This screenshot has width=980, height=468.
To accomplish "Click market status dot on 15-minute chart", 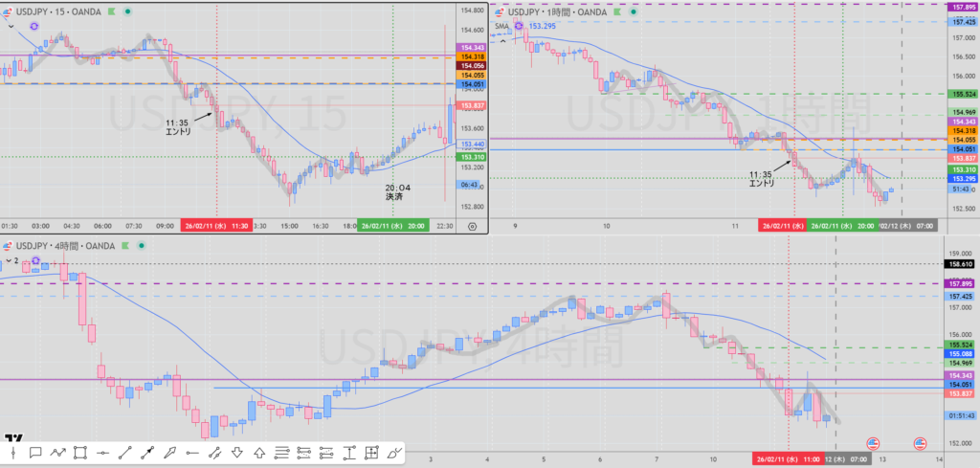I will coord(127,11).
